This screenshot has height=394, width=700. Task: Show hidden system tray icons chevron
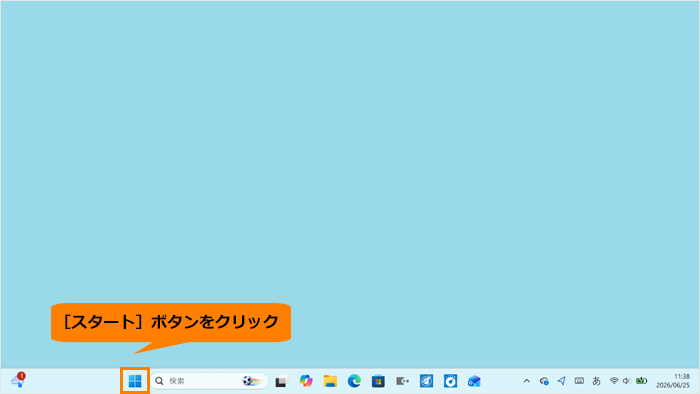[x=527, y=381]
